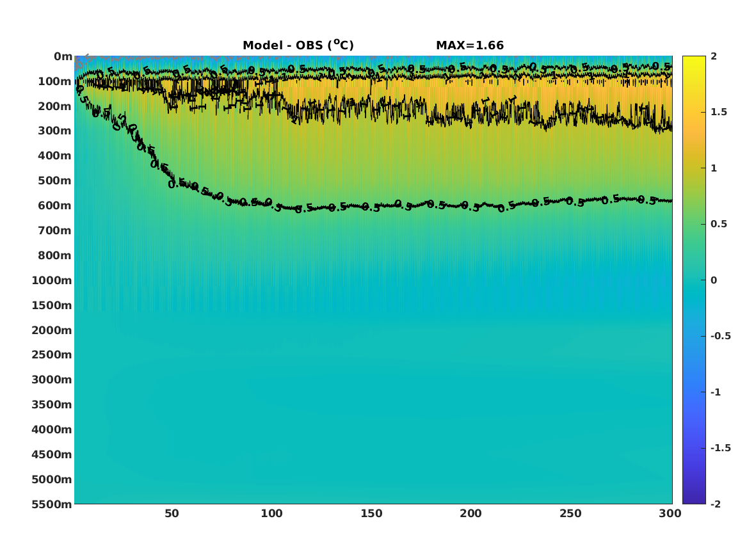
Task: Click the '200m' depth axis label
Action: coord(55,106)
